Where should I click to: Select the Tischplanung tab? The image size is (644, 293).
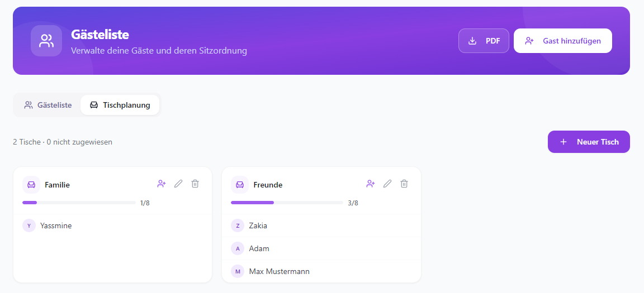(120, 105)
